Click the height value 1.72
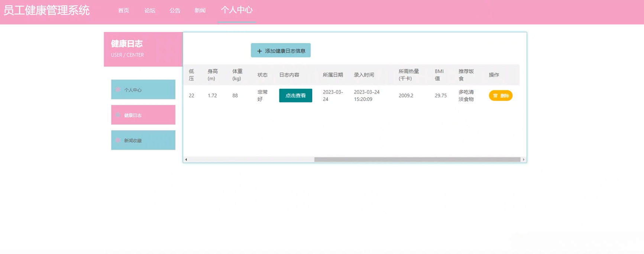Image resolution: width=644 pixels, height=254 pixels. [212, 95]
